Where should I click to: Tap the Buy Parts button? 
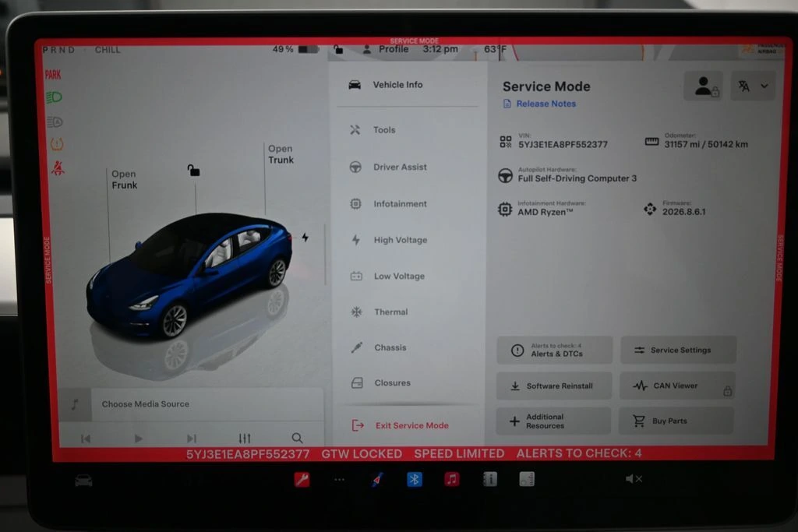[676, 421]
